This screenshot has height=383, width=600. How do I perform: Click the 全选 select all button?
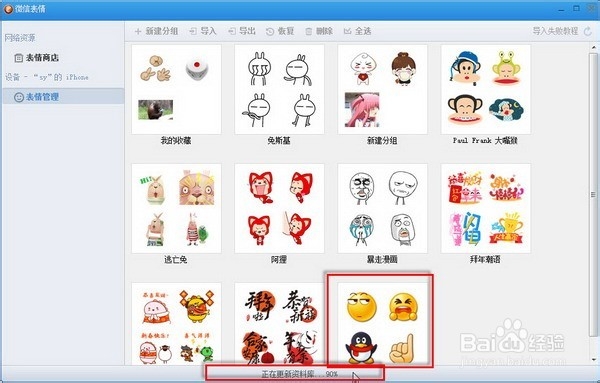coord(357,31)
